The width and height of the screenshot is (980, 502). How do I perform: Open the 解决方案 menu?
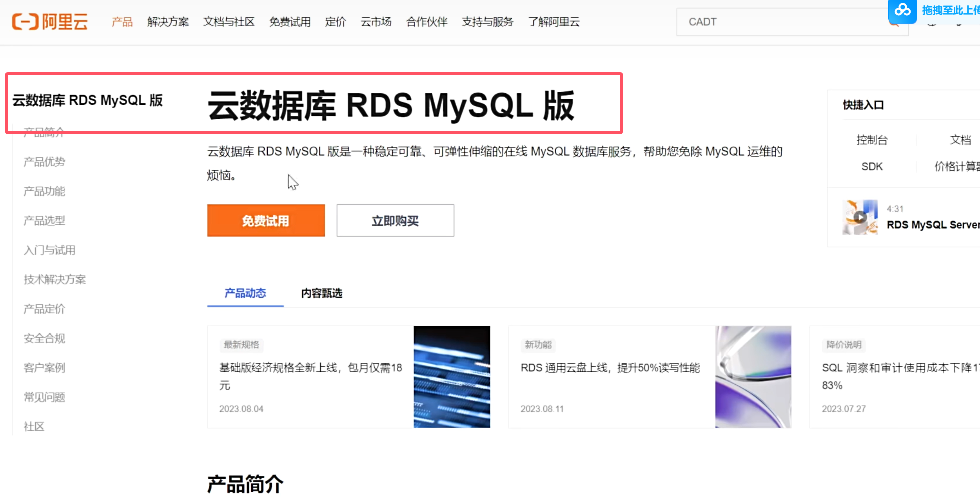(x=168, y=22)
